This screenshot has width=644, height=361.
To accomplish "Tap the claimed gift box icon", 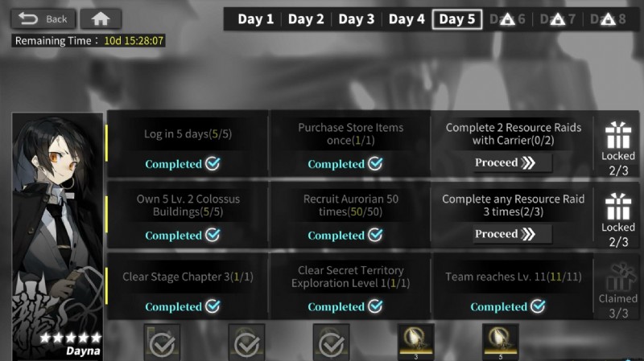I will click(x=618, y=277).
